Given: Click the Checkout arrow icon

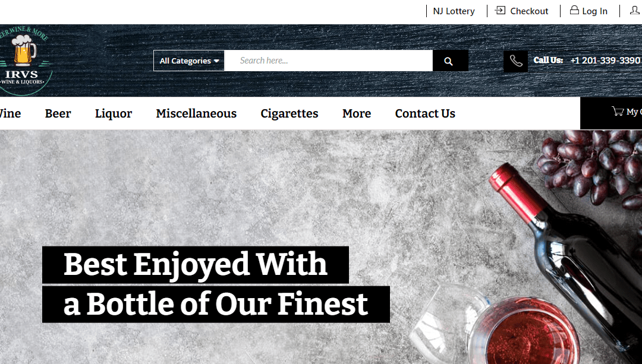Looking at the screenshot, I should (500, 10).
